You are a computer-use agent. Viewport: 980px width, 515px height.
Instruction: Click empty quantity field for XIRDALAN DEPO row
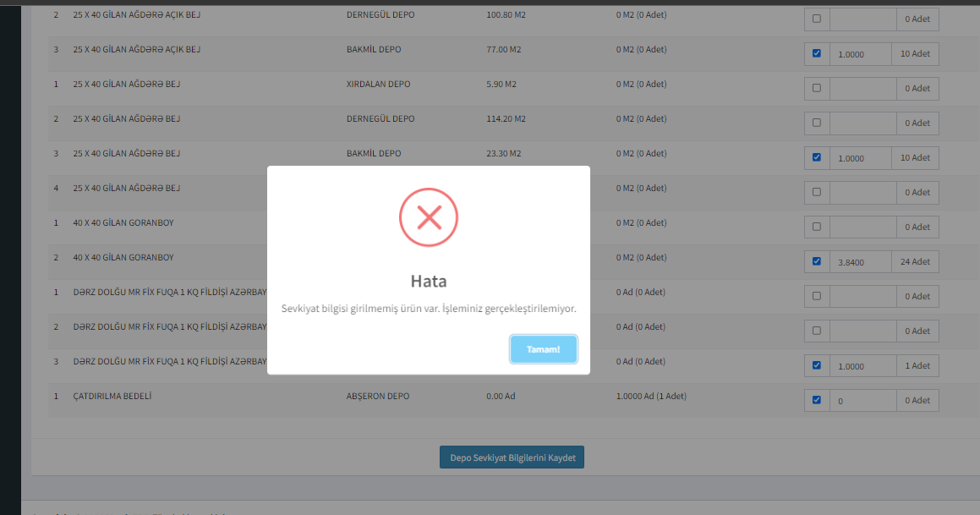click(x=860, y=89)
